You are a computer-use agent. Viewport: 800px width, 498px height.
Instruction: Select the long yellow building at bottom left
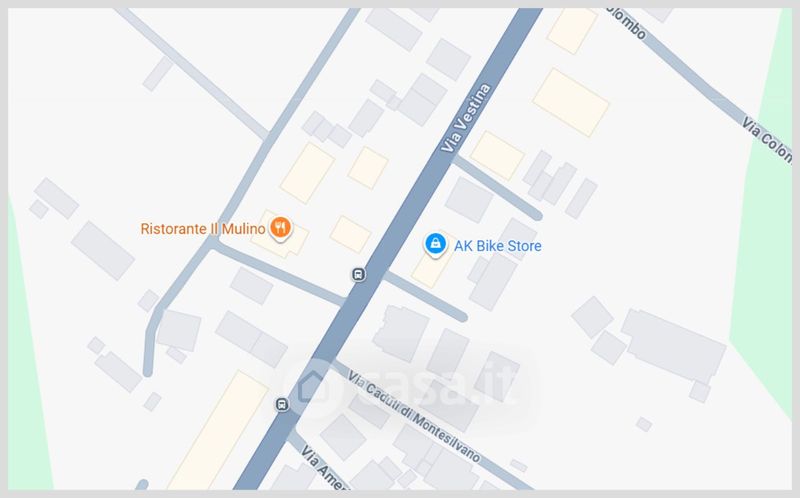218,431
